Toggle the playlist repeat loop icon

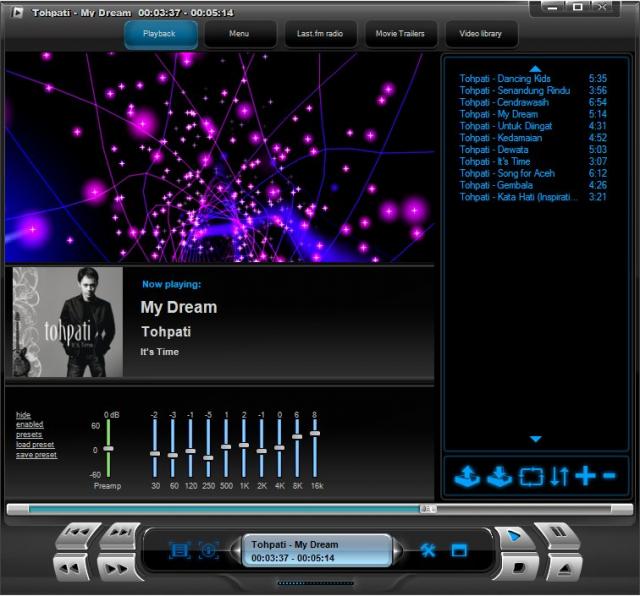point(531,476)
